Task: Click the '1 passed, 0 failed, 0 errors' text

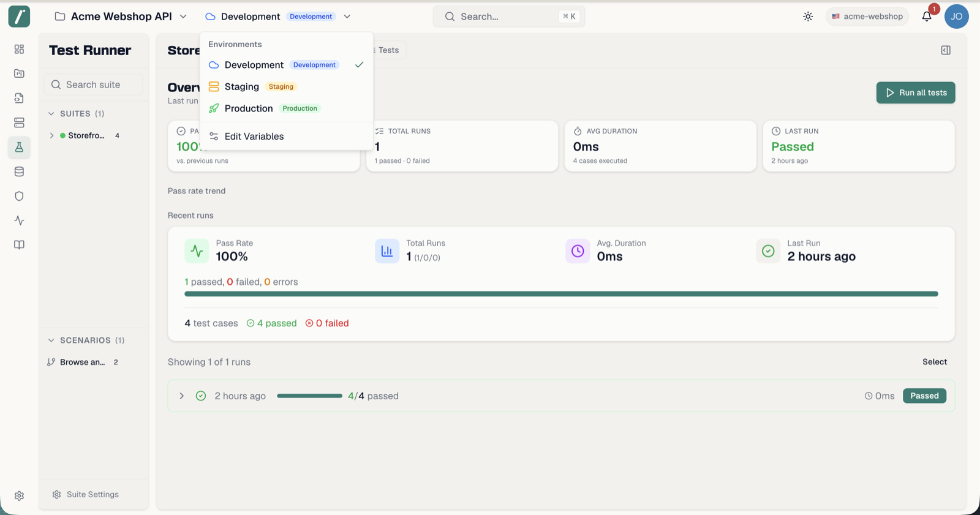Action: (x=241, y=282)
